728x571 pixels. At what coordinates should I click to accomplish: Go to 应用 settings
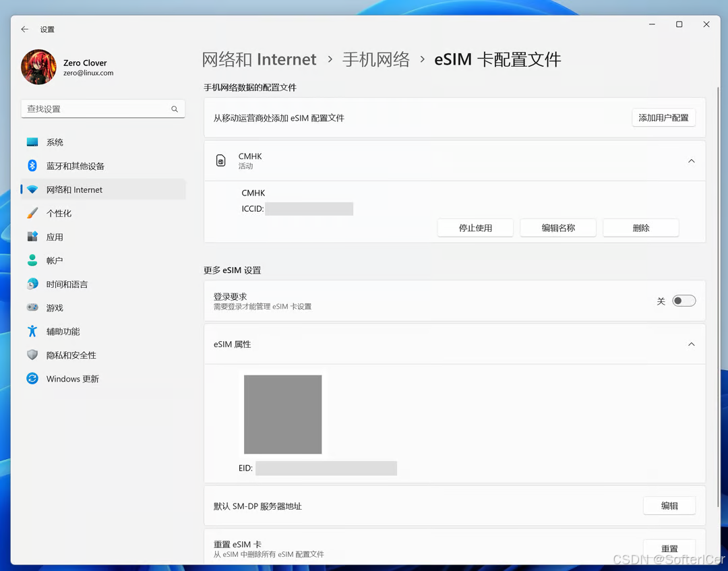click(x=103, y=237)
